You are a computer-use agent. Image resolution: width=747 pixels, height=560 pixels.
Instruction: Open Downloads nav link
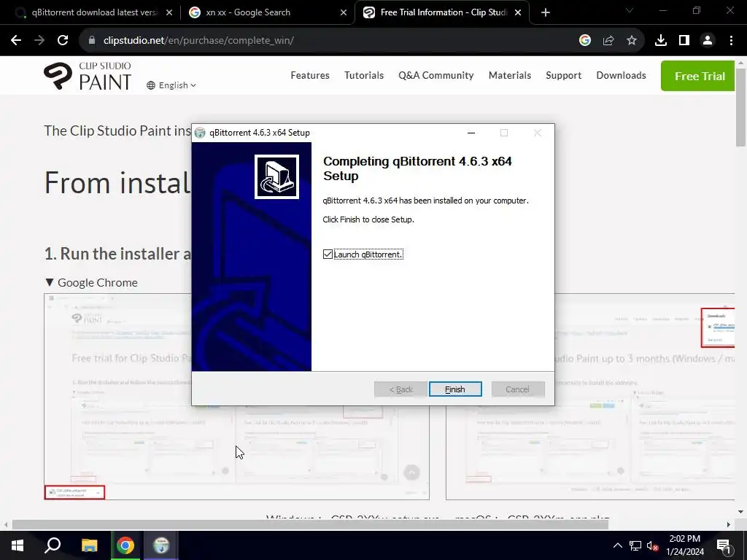[622, 75]
